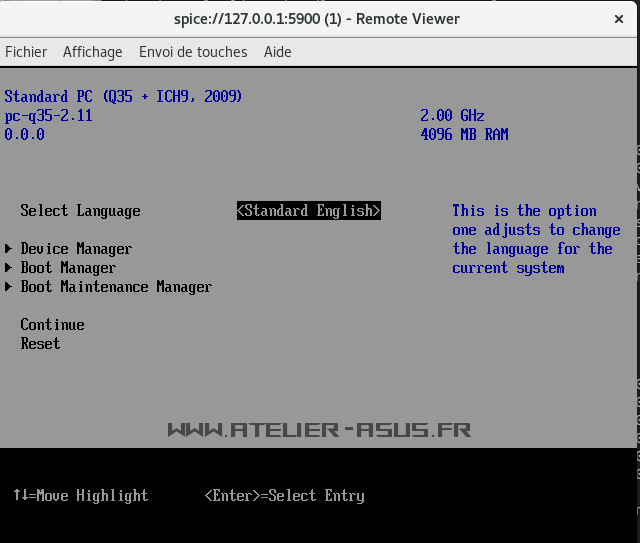The width and height of the screenshot is (640, 543).
Task: Open the Aide menu
Action: [278, 52]
